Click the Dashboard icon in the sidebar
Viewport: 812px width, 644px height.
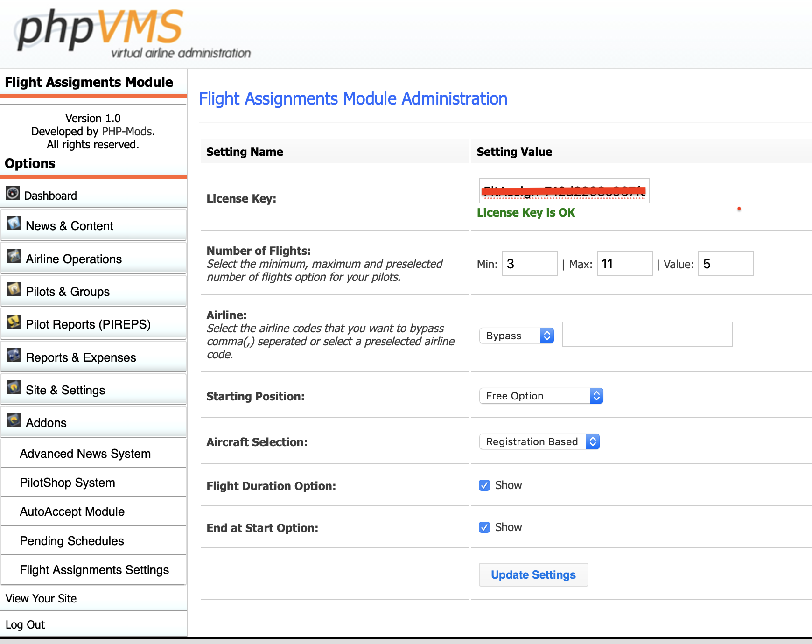pyautogui.click(x=13, y=193)
